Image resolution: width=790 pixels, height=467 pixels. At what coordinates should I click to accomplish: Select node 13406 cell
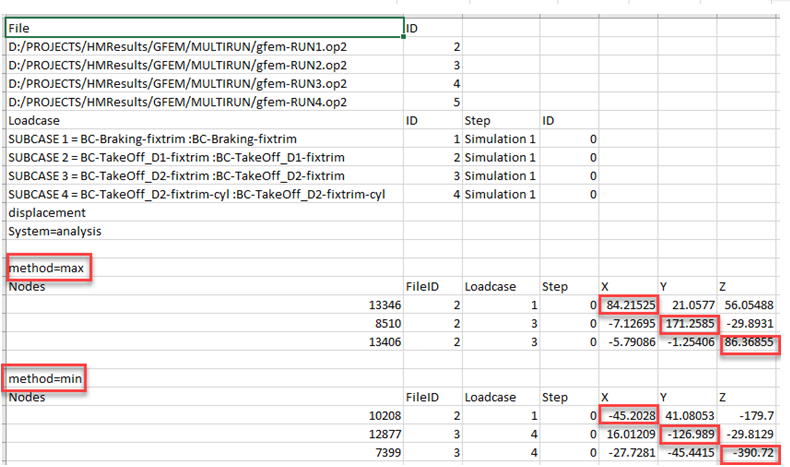pos(204,342)
